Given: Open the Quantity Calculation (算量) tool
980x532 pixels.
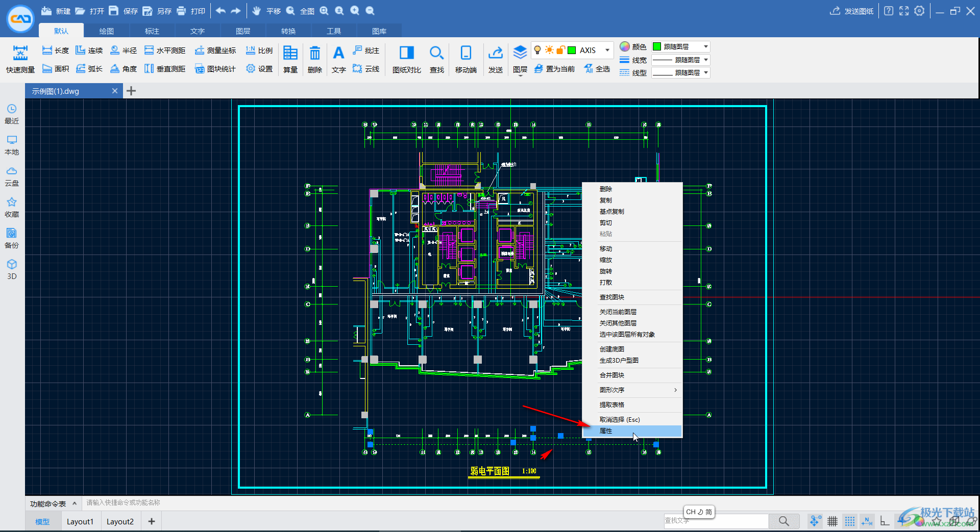Looking at the screenshot, I should pos(290,60).
